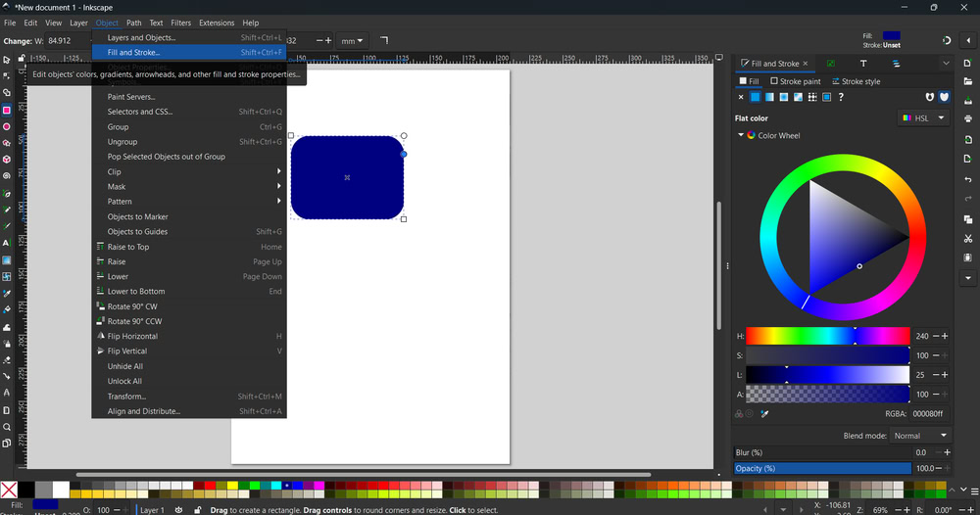
Task: Select Linear gradient fill type
Action: click(769, 97)
